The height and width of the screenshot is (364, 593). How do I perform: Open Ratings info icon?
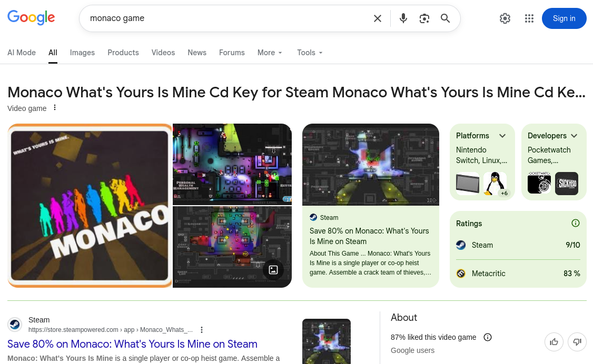pos(576,223)
